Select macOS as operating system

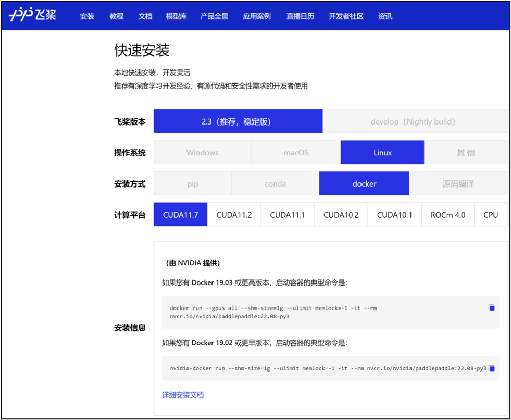[x=296, y=152]
